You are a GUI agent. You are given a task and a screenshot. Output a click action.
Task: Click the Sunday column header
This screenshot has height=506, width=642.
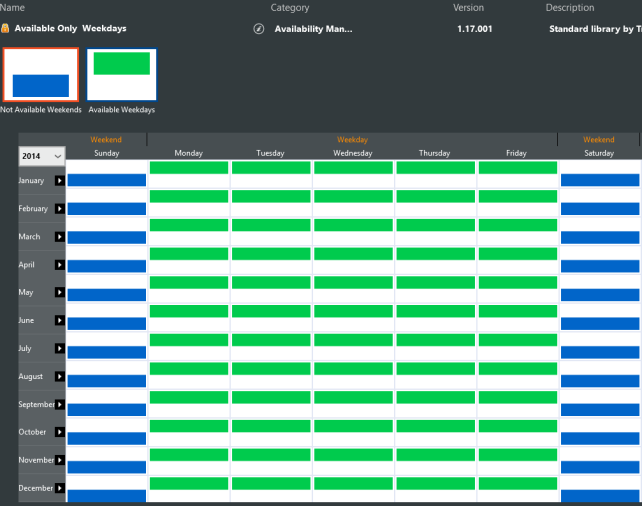point(106,153)
